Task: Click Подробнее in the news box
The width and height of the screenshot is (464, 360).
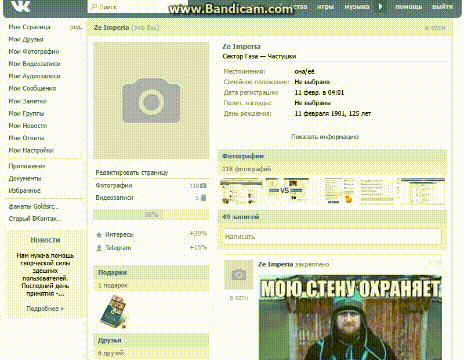Action: click(x=45, y=309)
